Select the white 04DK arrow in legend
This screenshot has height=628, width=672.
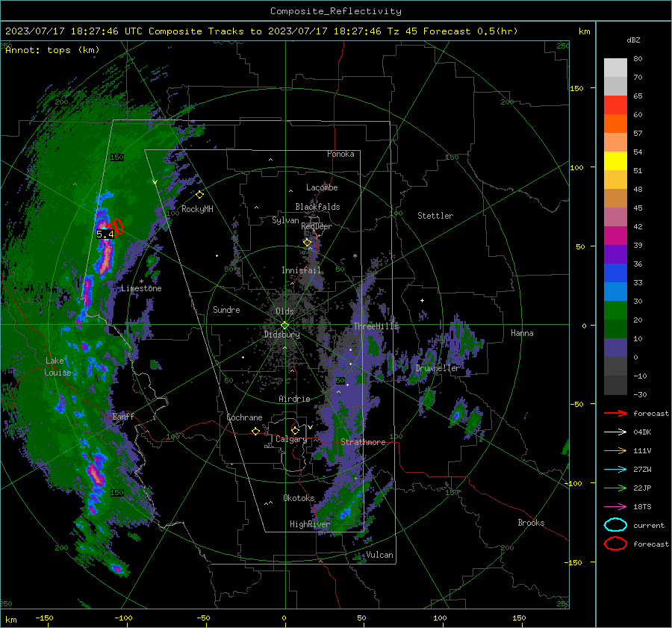point(615,432)
